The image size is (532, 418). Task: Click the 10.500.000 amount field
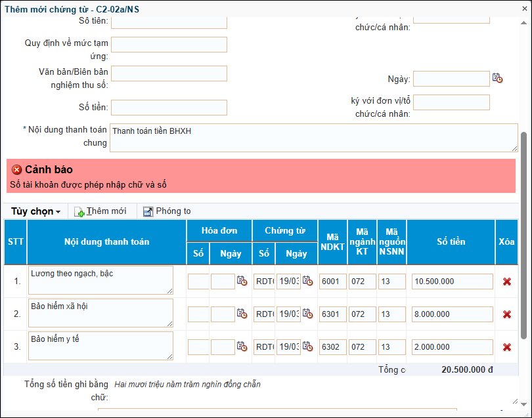tap(452, 282)
